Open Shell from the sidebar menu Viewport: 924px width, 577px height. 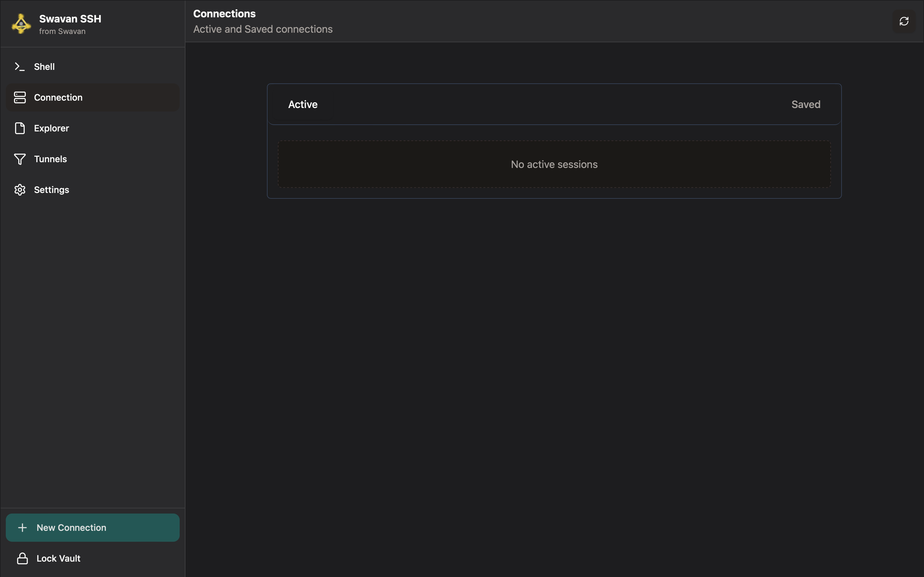pyautogui.click(x=44, y=66)
